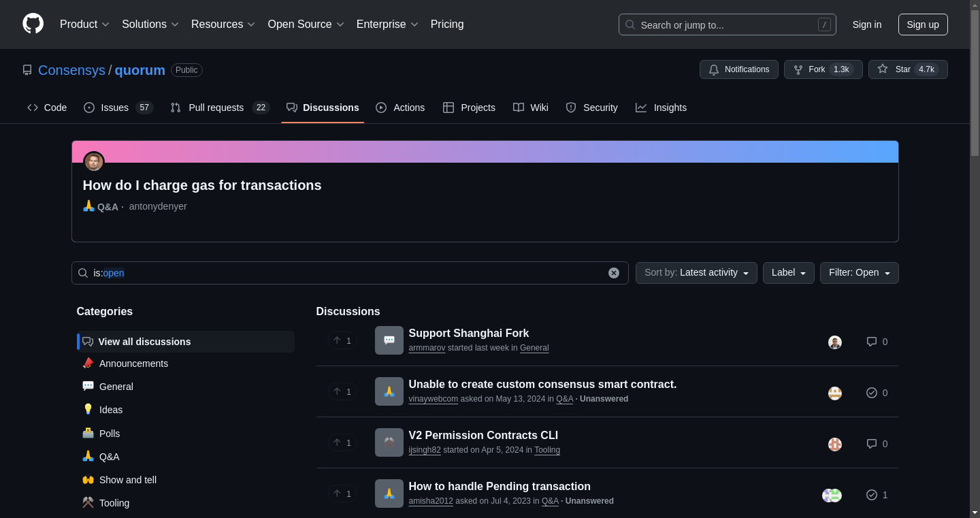The image size is (980, 518).
Task: Click comment count on Support Shanghai Fork row
Action: pyautogui.click(x=877, y=342)
